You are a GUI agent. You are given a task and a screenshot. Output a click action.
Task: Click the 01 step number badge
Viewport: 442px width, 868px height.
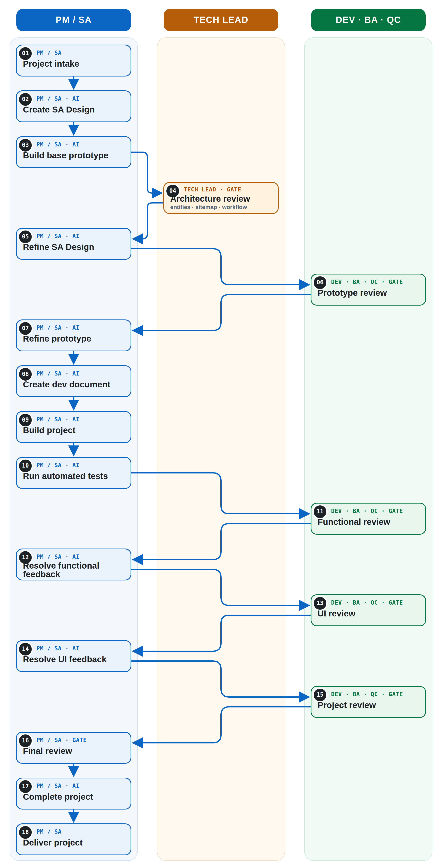25,53
